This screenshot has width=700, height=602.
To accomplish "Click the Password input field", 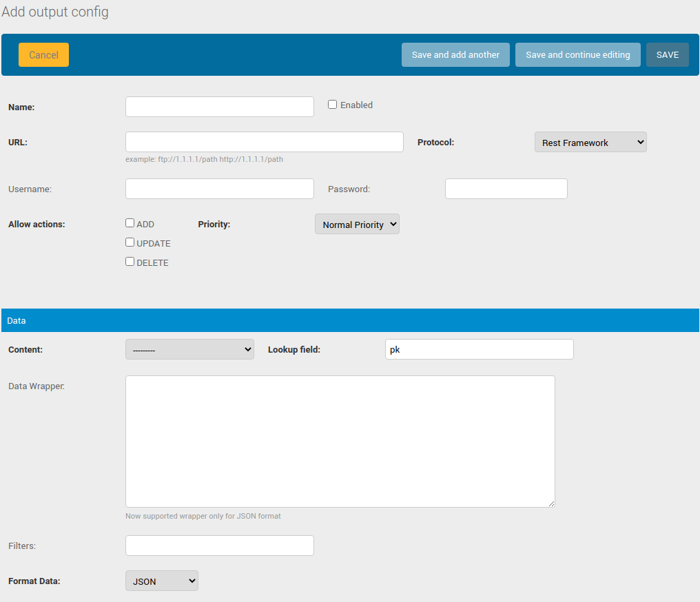I will coord(506,188).
